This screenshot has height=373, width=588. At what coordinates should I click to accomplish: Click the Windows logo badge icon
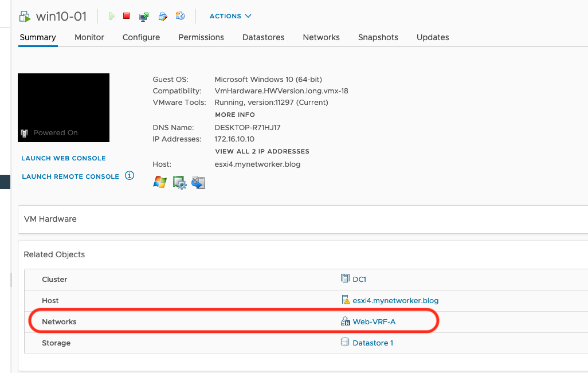(x=160, y=182)
